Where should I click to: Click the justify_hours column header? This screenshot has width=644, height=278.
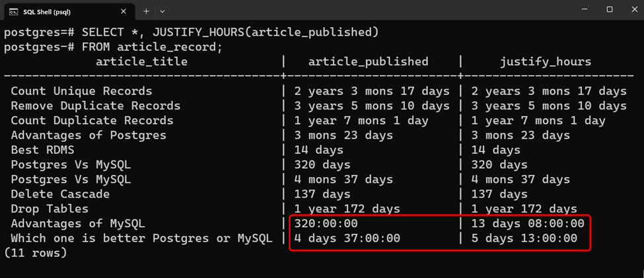tap(546, 61)
